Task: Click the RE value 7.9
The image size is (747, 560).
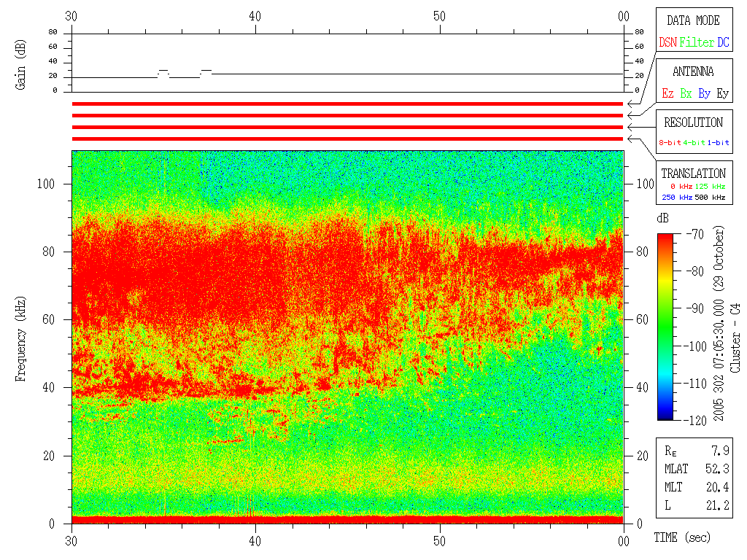Action: tap(720, 451)
